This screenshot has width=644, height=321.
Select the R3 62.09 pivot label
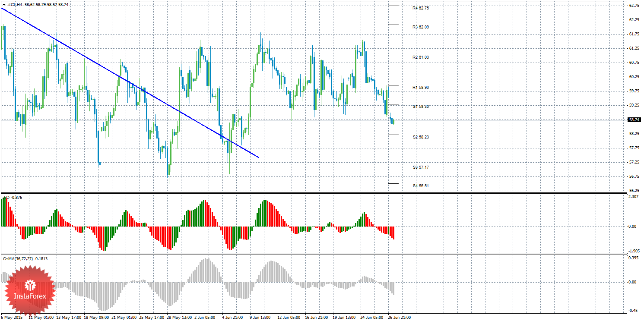point(421,27)
